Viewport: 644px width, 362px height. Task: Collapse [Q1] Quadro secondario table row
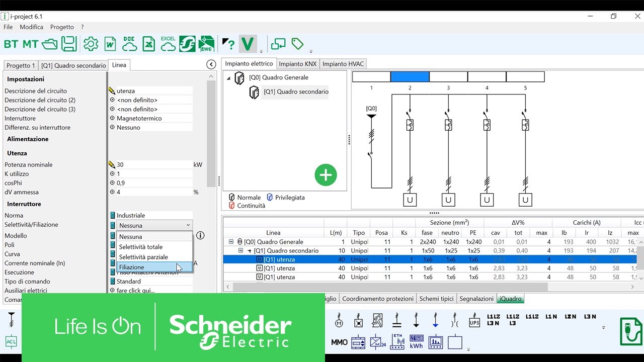click(x=241, y=250)
